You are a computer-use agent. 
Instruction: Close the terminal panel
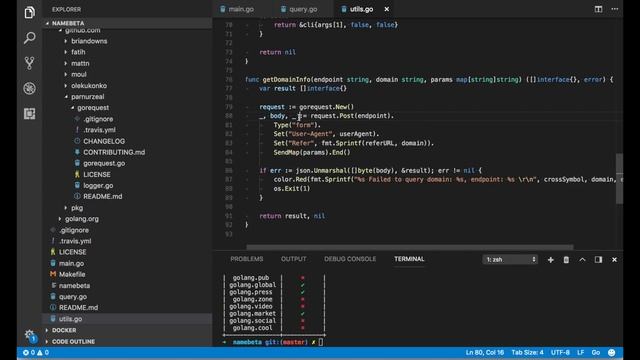(614, 260)
